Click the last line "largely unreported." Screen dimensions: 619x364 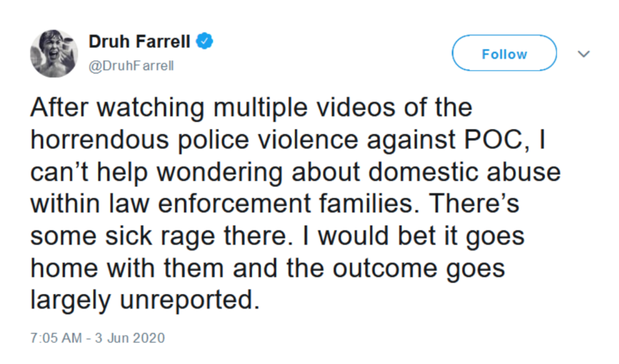pos(145,300)
